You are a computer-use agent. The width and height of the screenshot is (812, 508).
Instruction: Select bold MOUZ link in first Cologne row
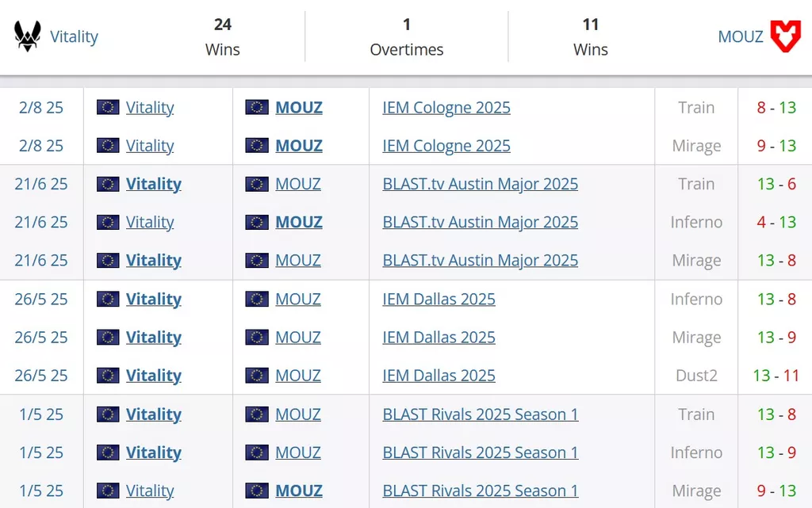point(299,108)
